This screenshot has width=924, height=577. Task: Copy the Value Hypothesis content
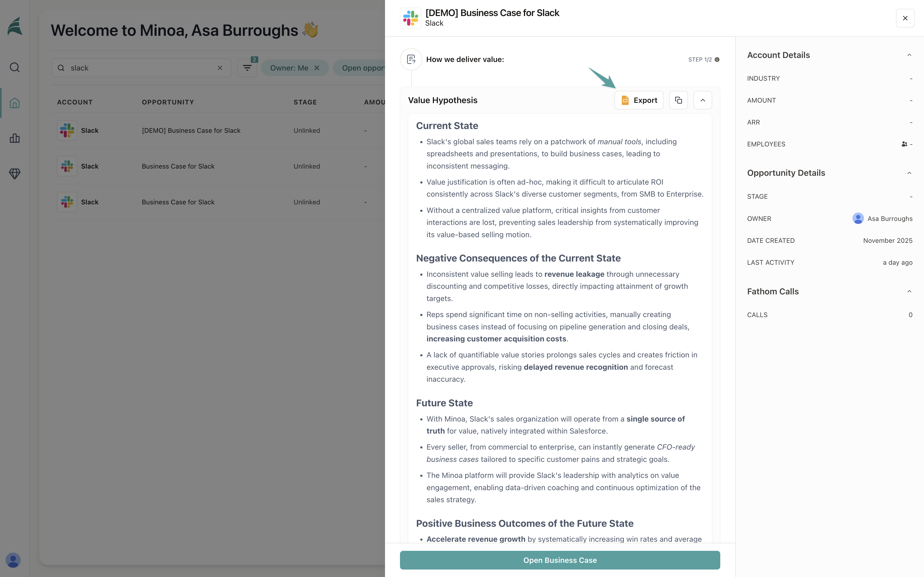[679, 100]
